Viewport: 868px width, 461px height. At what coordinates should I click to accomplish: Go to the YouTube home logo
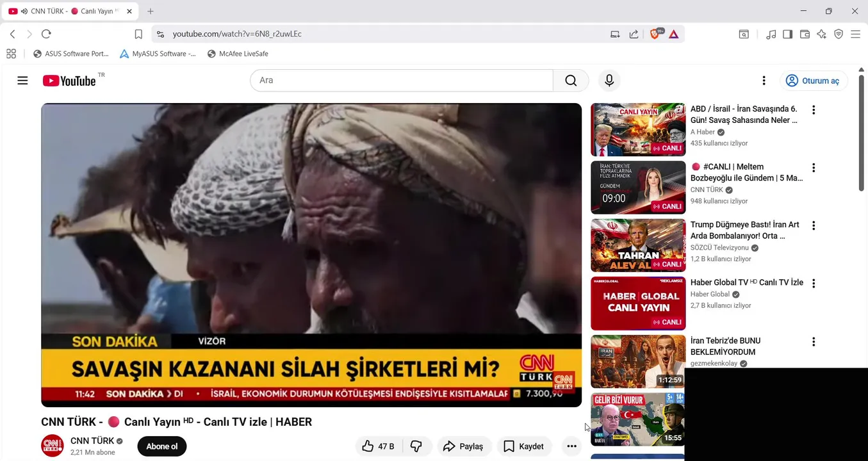click(x=69, y=81)
